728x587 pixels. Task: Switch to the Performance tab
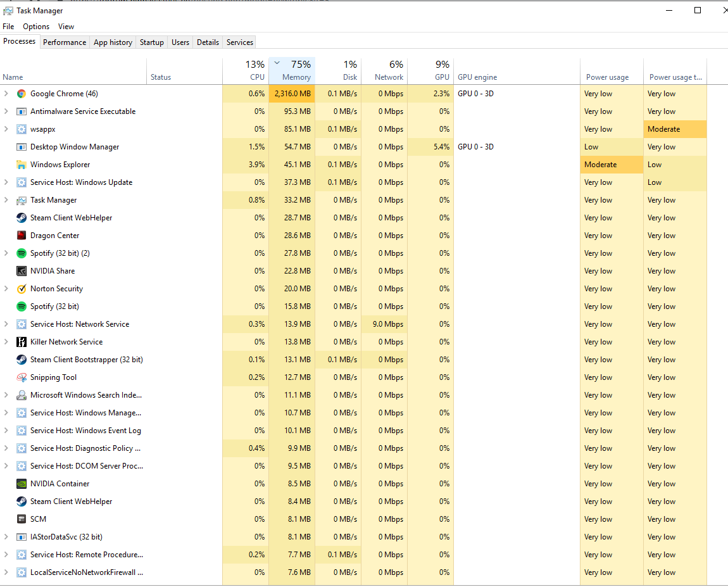click(65, 42)
